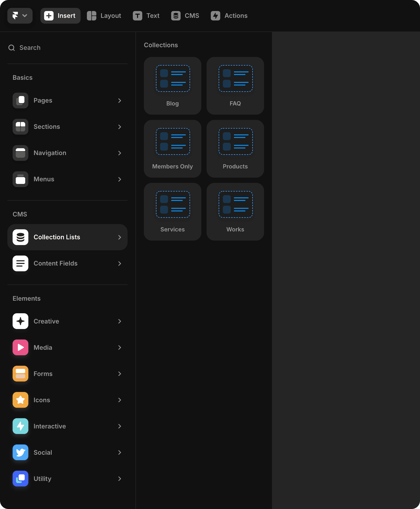Open the Framer logo main menu
Screen dimensions: 420x509
click(20, 16)
